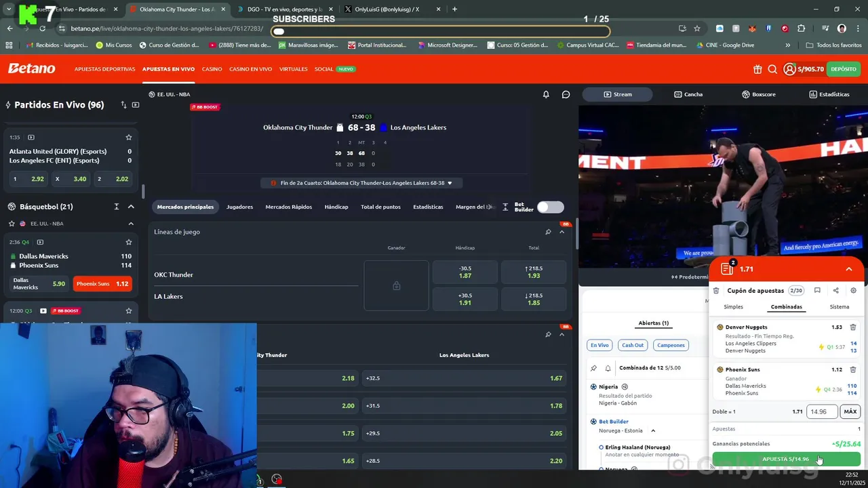Collapse the EE. UU. - NBA league group
This screenshot has height=488, width=868.
point(131,224)
